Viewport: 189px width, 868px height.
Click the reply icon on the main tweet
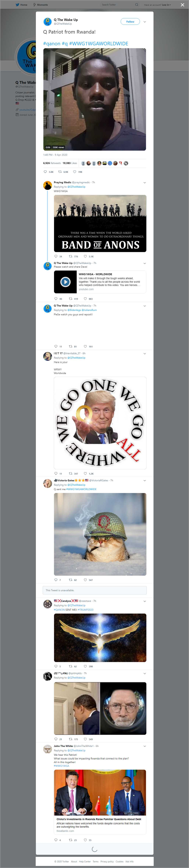pyautogui.click(x=46, y=172)
